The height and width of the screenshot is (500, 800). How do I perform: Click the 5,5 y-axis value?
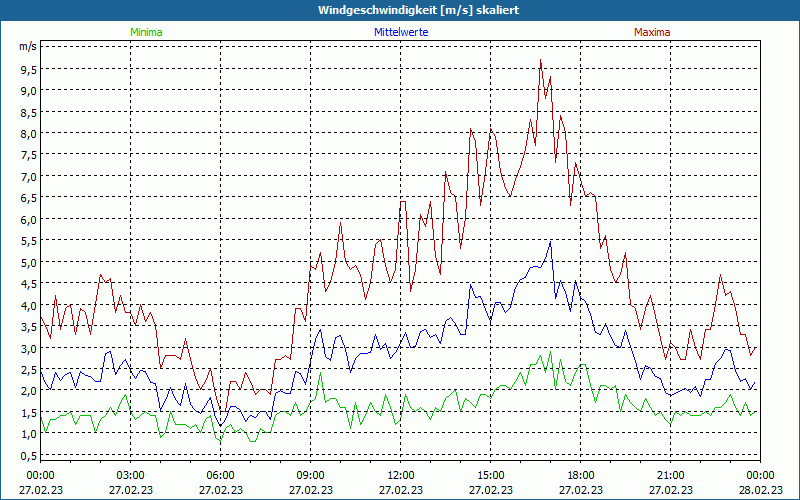29,241
